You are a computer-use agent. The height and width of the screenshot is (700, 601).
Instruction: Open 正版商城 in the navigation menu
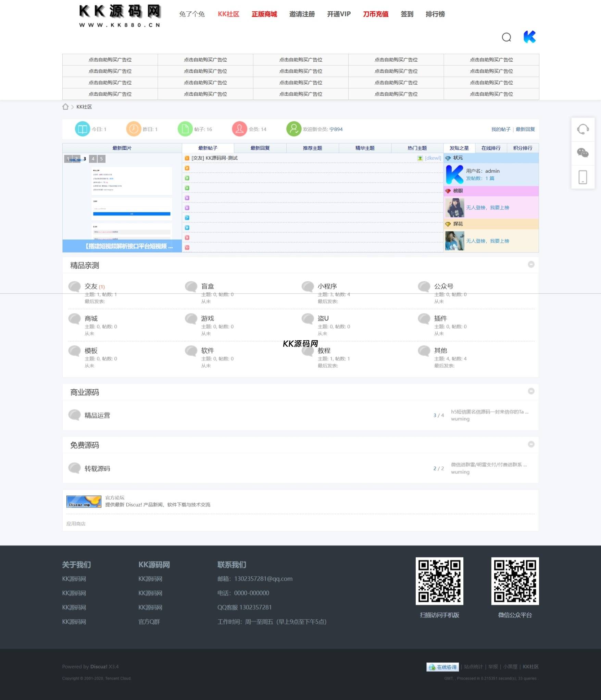click(264, 14)
